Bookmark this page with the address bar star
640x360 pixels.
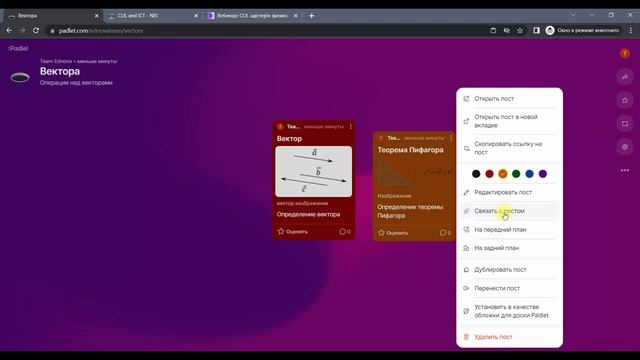tap(520, 30)
